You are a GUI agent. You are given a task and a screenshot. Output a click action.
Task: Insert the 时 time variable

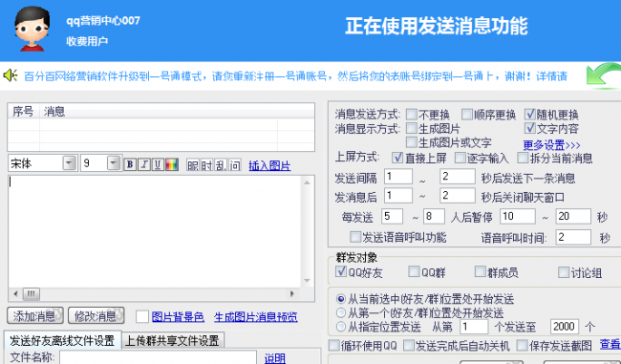(206, 164)
